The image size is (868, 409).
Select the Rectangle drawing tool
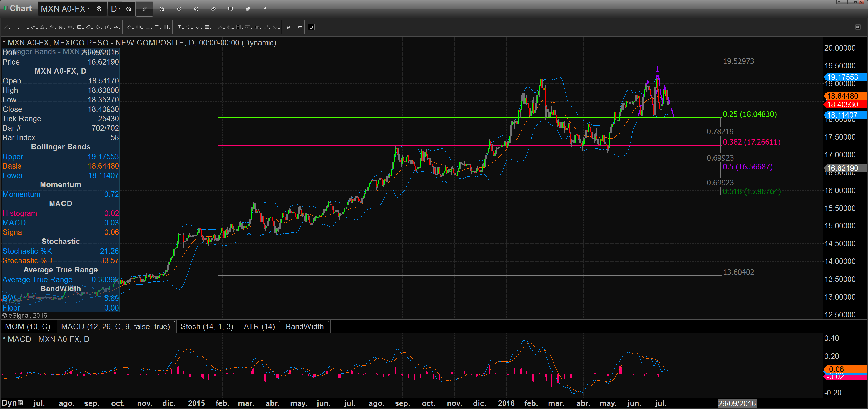(79, 27)
